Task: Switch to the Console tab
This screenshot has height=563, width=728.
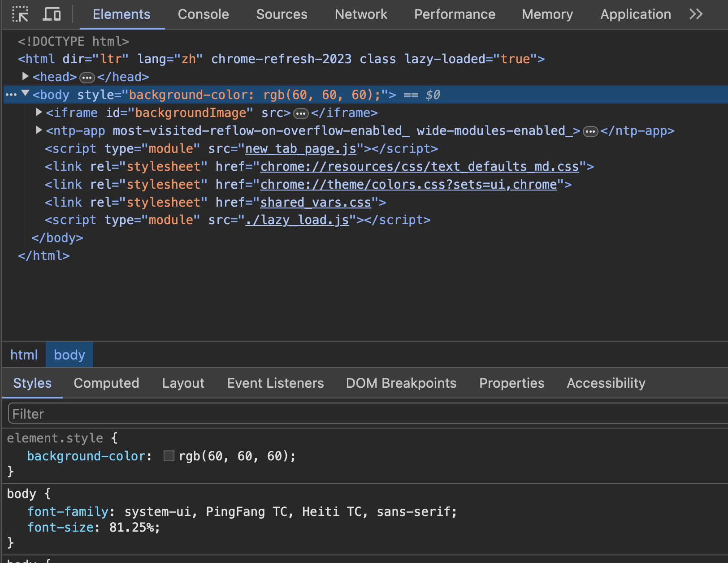Action: pyautogui.click(x=203, y=14)
